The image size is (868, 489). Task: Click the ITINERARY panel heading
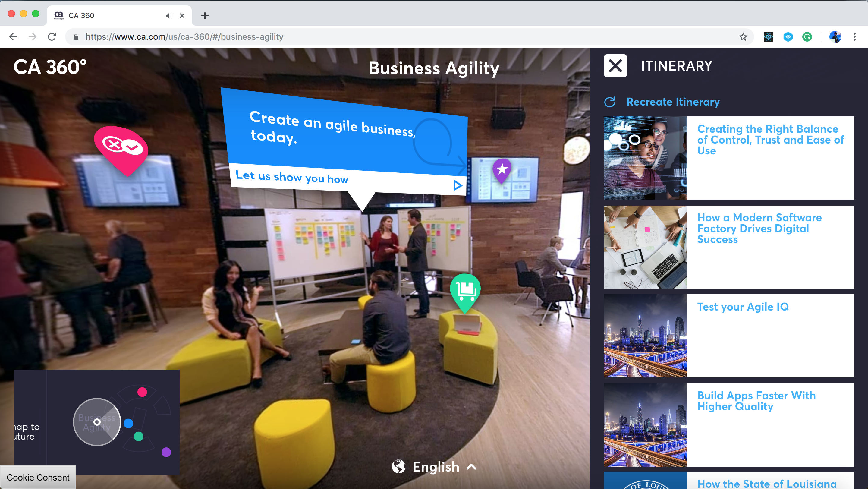pos(677,66)
